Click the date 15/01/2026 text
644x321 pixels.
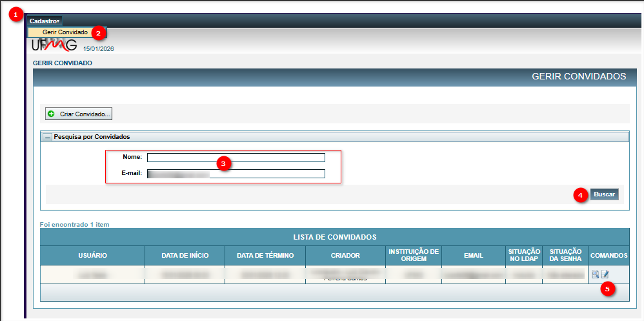[x=99, y=49]
